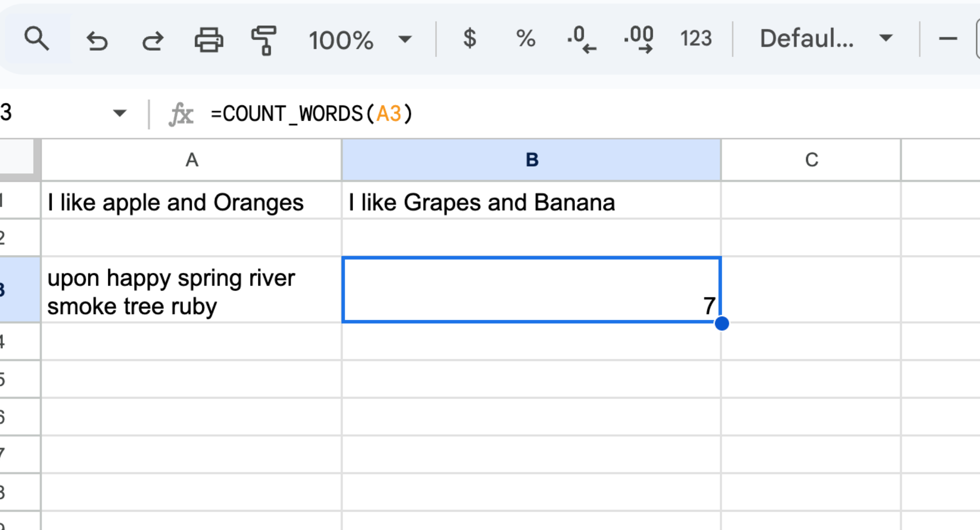Image resolution: width=980 pixels, height=530 pixels.
Task: Redo the last undone action
Action: pyautogui.click(x=153, y=40)
